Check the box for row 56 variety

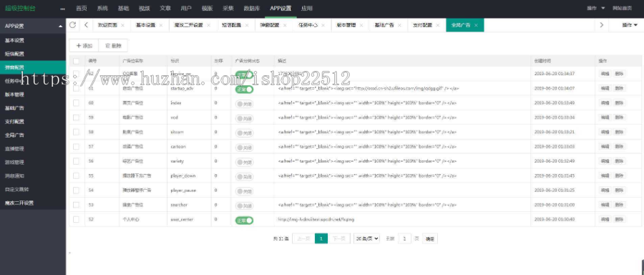(77, 161)
